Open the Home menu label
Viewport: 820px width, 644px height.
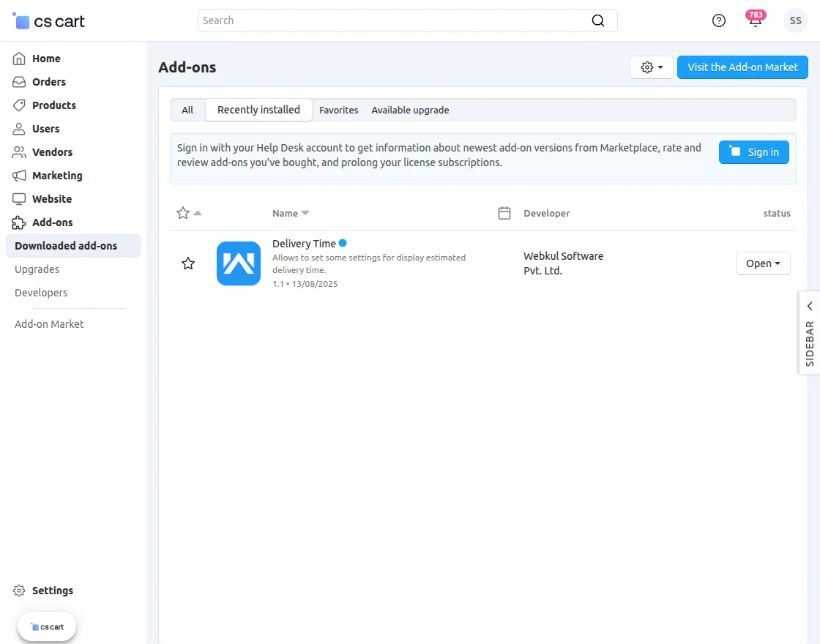[x=46, y=59]
